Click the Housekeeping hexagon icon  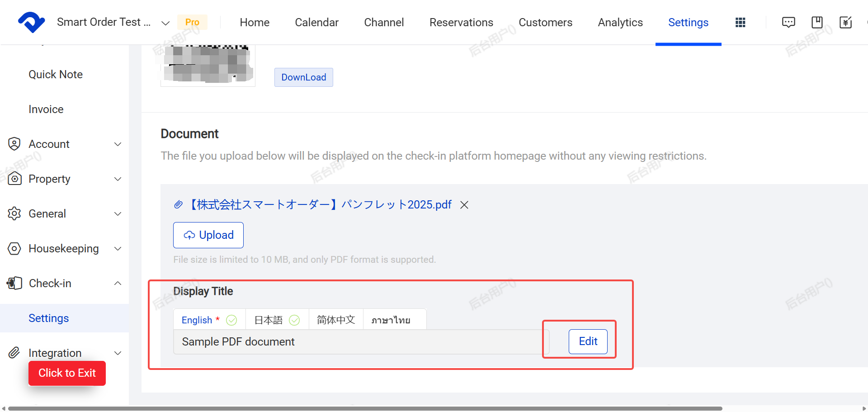coord(14,248)
